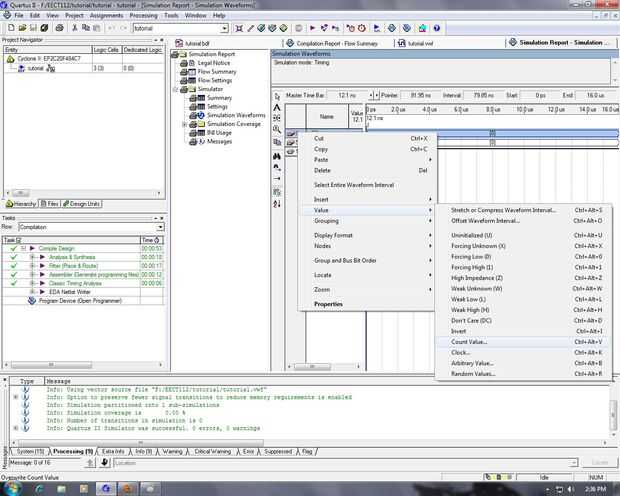Switch to the System messages tab
The width and height of the screenshot is (620, 496).
29,451
